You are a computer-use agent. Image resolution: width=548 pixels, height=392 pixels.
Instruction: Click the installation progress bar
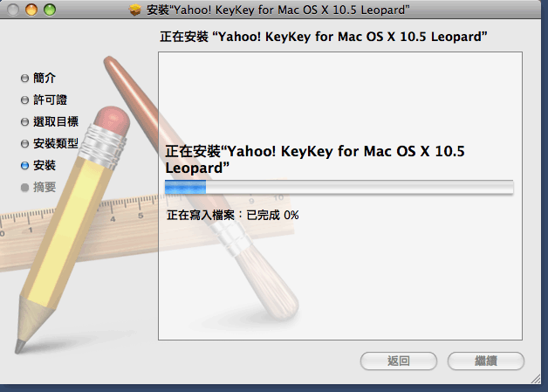[x=339, y=187]
